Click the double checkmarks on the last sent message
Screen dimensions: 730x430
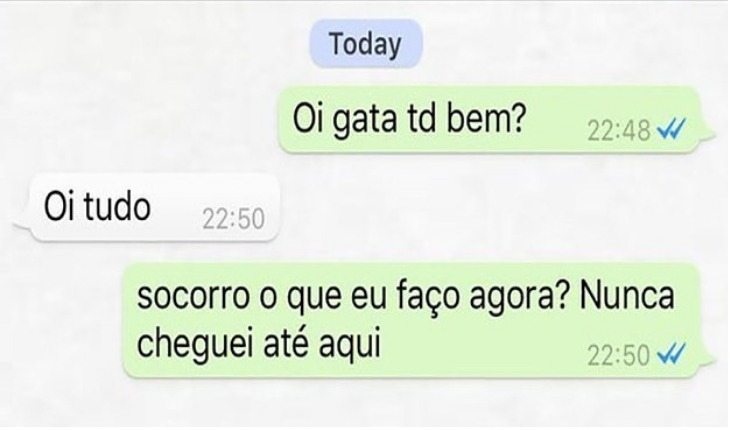tap(671, 355)
